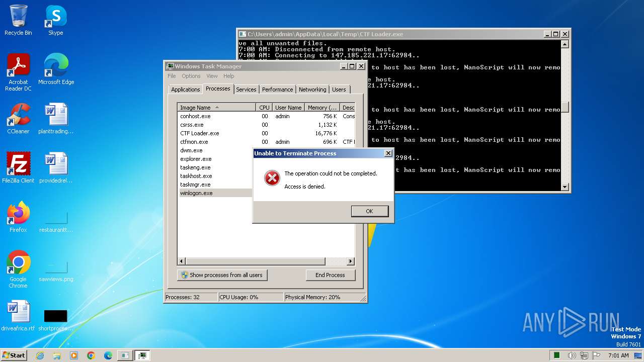
Task: Open the Recycle Bin desktop icon
Action: [18, 20]
